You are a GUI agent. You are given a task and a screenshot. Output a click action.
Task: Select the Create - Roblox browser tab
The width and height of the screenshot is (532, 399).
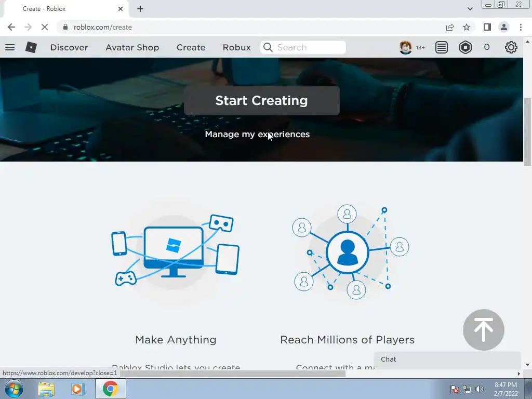[66, 9]
